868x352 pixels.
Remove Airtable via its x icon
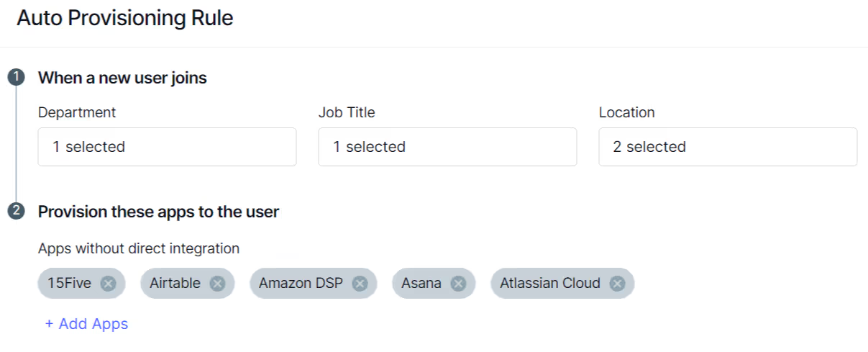(217, 284)
